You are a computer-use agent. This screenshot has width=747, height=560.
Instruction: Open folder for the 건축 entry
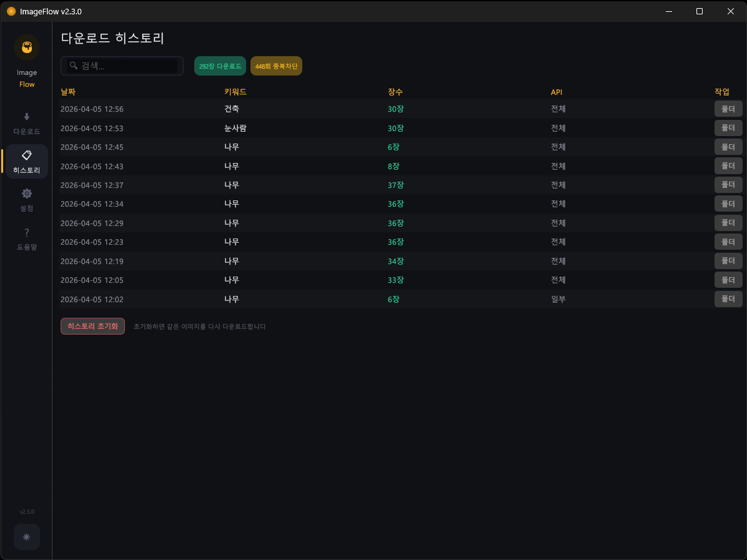click(x=728, y=109)
